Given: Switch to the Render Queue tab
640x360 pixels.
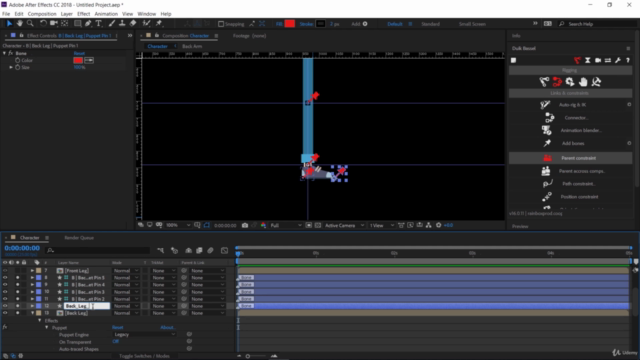Looking at the screenshot, I should point(79,238).
